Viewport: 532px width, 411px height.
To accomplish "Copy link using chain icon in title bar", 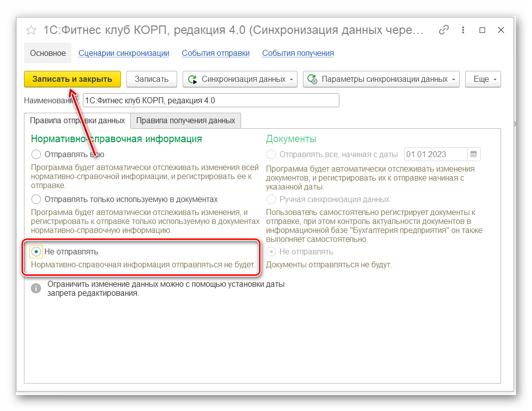I will tap(444, 30).
